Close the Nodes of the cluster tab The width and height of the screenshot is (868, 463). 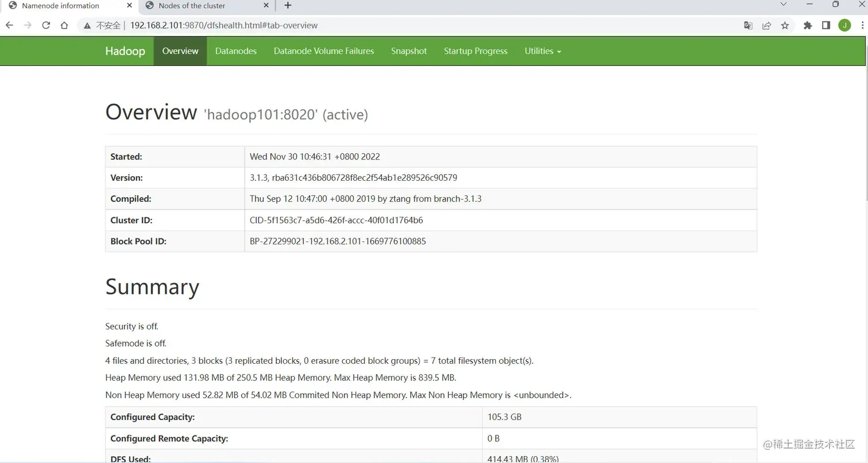coord(266,6)
